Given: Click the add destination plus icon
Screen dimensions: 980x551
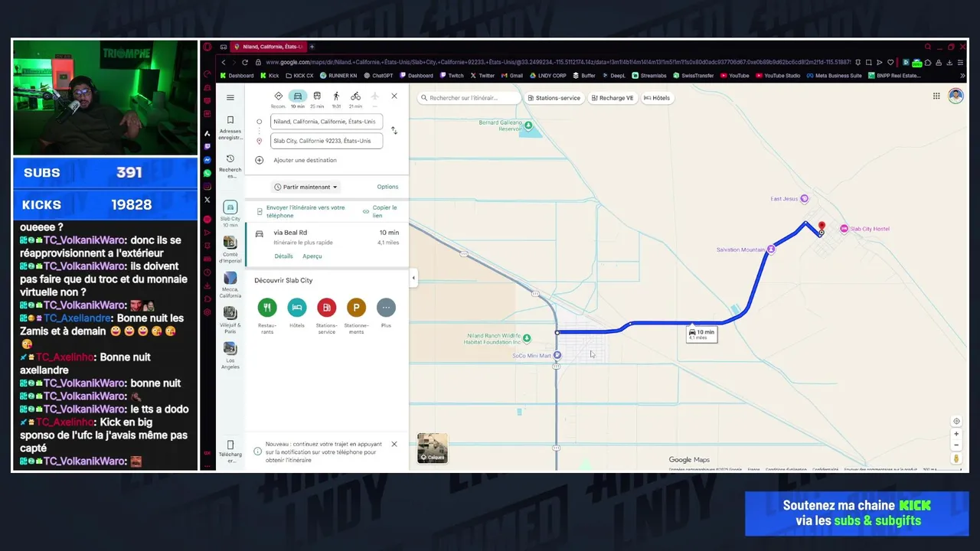Looking at the screenshot, I should click(259, 160).
